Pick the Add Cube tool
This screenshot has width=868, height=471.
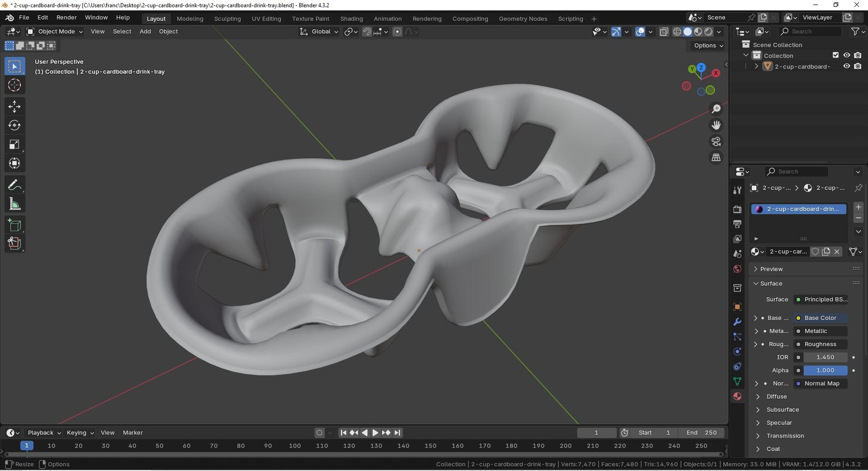point(14,225)
